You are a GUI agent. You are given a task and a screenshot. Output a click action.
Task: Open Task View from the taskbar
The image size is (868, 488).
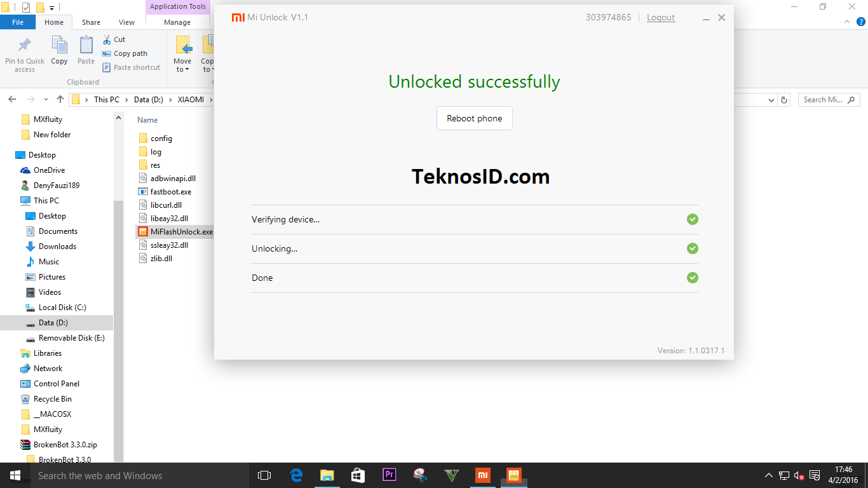[264, 475]
